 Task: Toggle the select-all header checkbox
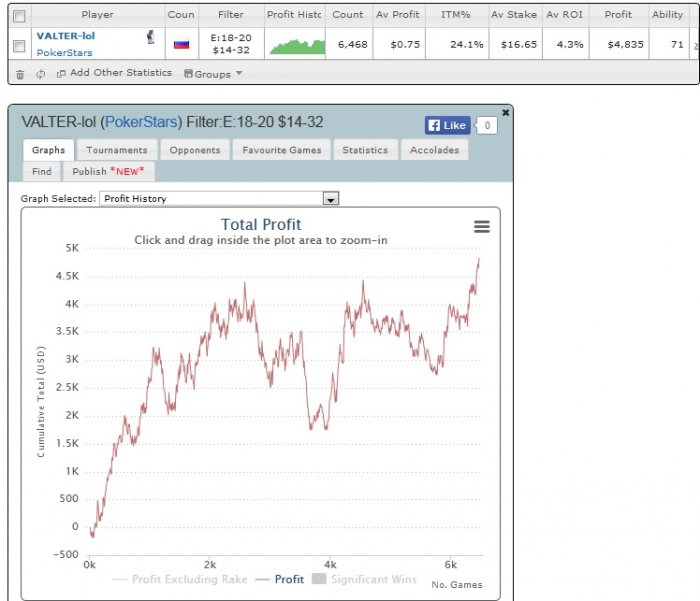tap(19, 17)
